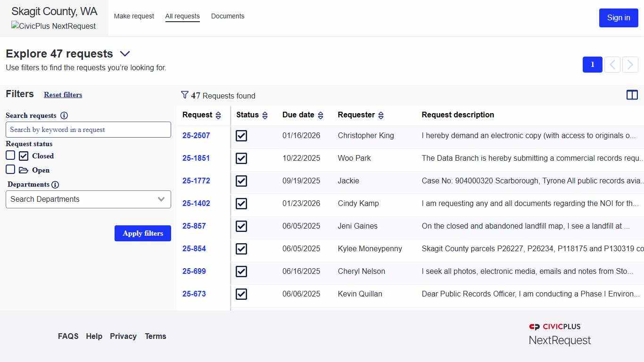This screenshot has width=644, height=362.
Task: Click the status checkmark for request 25-2507
Action: click(x=241, y=136)
